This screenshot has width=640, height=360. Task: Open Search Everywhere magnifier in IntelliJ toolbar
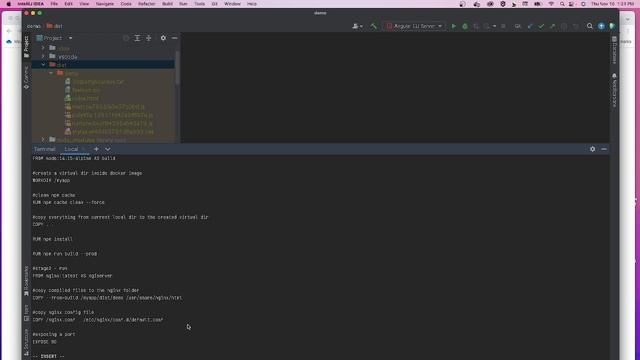590,26
